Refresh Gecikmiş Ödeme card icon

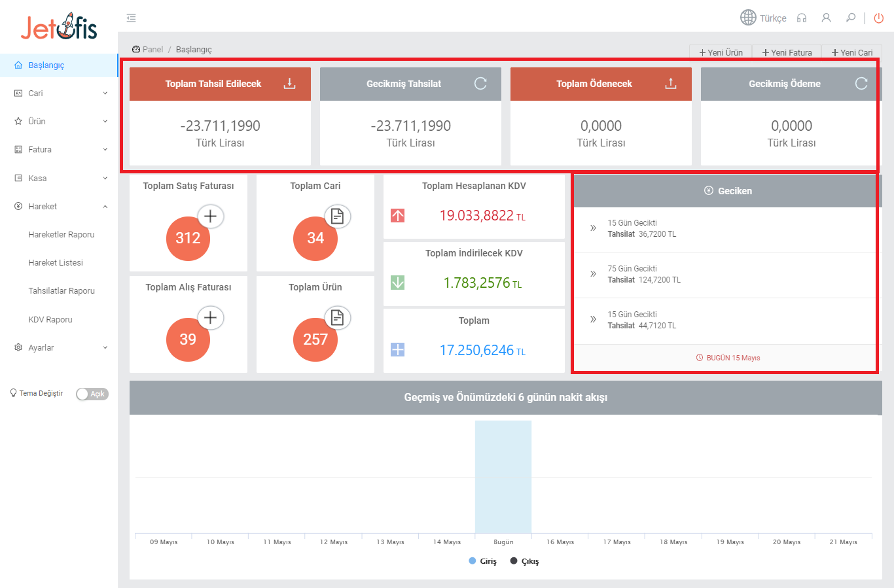(861, 84)
